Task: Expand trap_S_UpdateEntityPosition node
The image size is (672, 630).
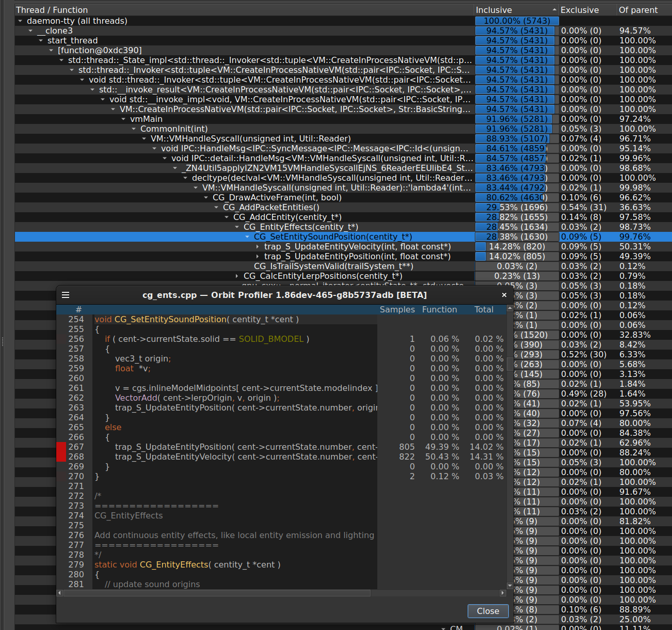Action: 258,257
